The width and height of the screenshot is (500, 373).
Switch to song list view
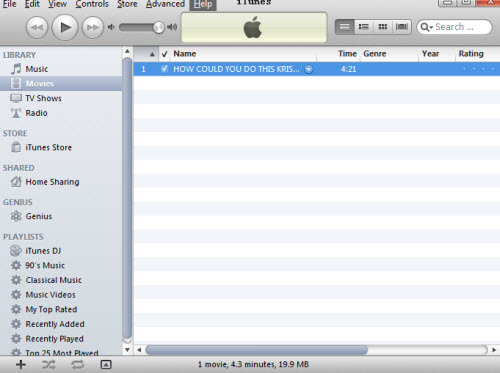click(345, 27)
